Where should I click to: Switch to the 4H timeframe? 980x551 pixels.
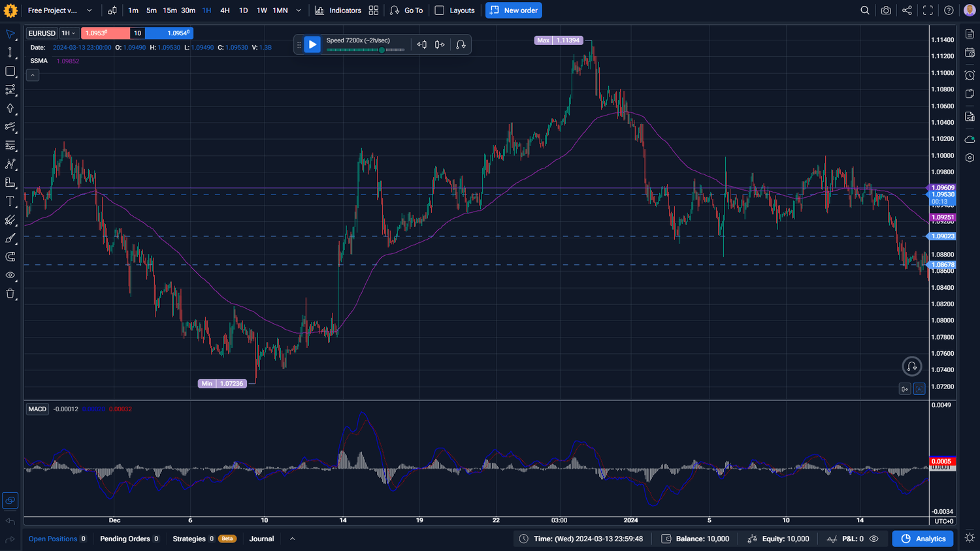pyautogui.click(x=225, y=10)
